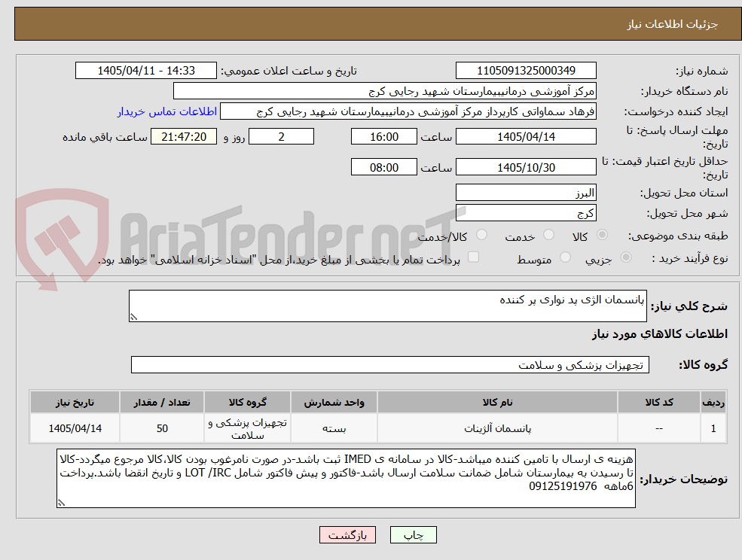The height and width of the screenshot is (560, 742).
Task: Select the خدمت radio button
Action: tap(549, 235)
